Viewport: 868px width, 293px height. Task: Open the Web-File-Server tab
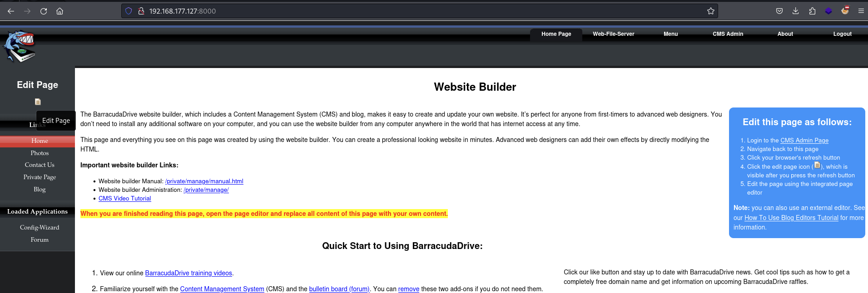point(613,34)
